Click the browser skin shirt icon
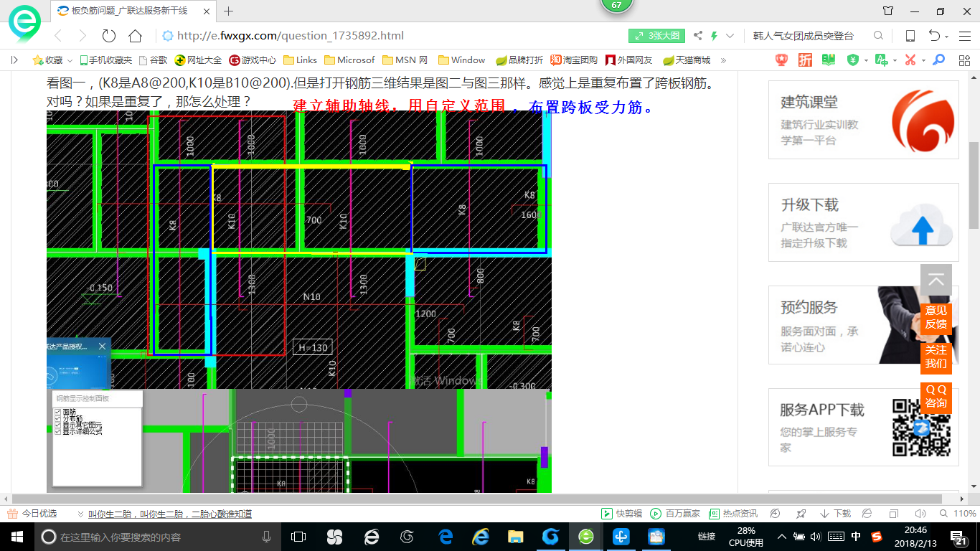 pyautogui.click(x=888, y=11)
